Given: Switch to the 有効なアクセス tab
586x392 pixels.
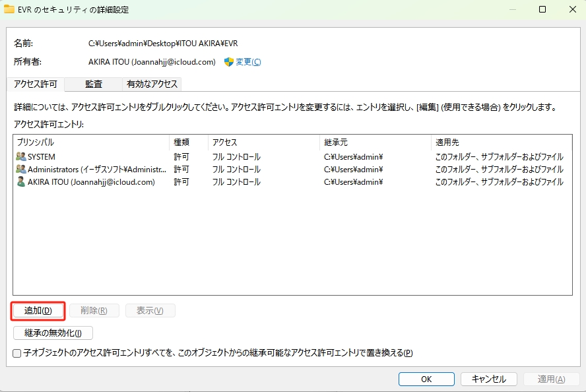Looking at the screenshot, I should (x=150, y=84).
